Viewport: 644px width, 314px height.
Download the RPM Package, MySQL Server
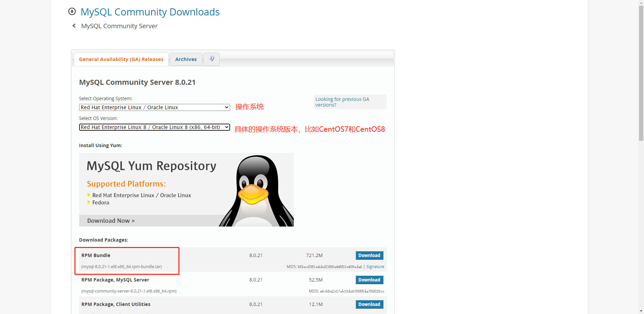[x=369, y=280]
